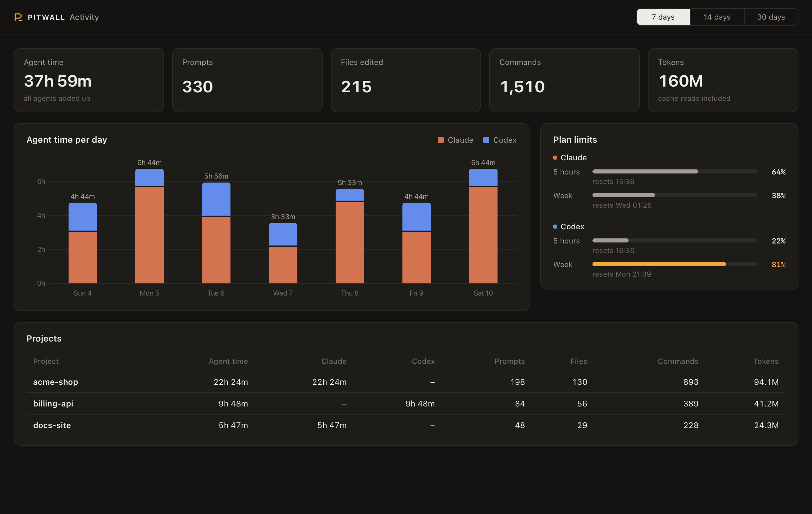The image size is (812, 514).
Task: Click the 3h 33m label above Wed 7
Action: (283, 216)
